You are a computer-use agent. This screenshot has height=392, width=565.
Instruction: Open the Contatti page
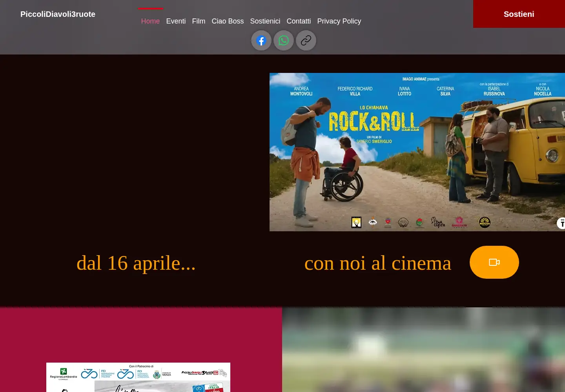[x=299, y=21]
